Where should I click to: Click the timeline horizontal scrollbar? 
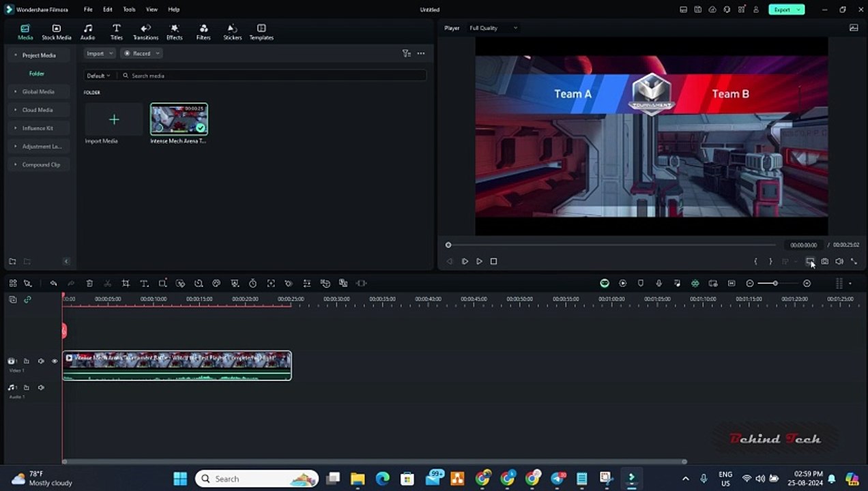(x=373, y=462)
